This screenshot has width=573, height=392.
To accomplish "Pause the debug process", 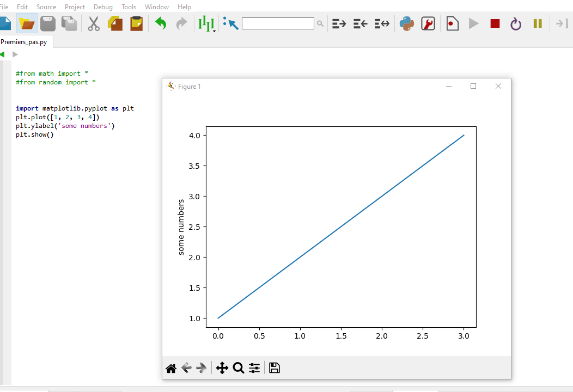I will pos(538,23).
